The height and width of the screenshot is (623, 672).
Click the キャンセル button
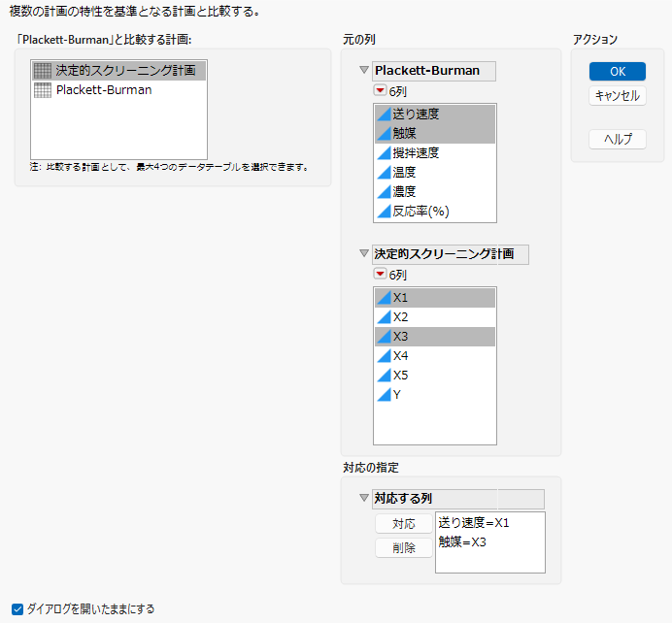(x=618, y=95)
